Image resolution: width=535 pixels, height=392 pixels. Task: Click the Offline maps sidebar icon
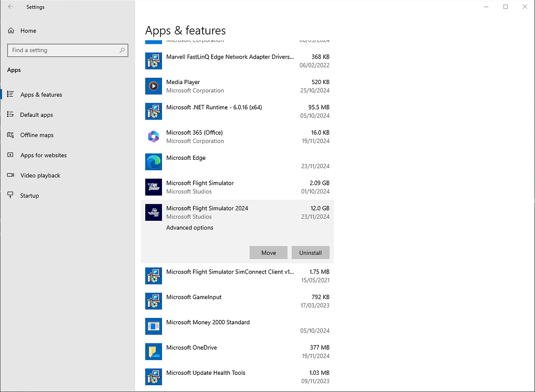coord(10,135)
